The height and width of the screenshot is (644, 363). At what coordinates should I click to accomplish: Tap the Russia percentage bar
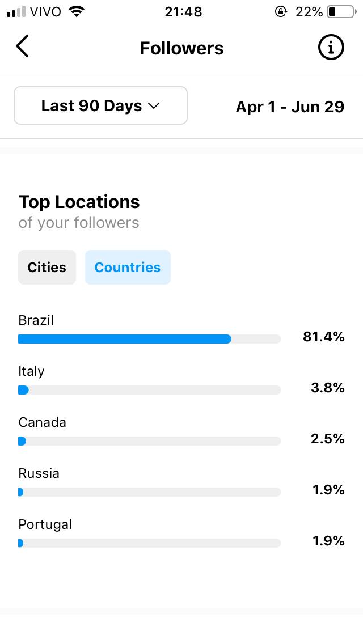[149, 492]
